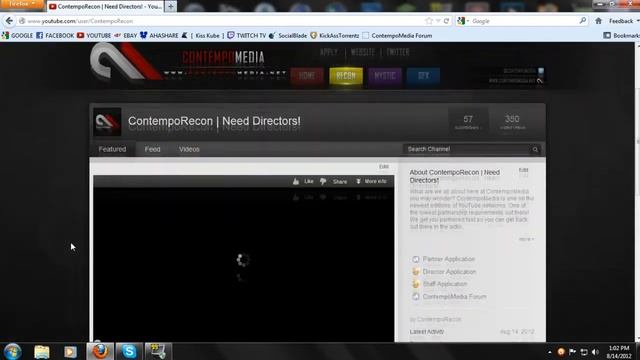This screenshot has width=640, height=360.
Task: Open Skype from the taskbar
Action: pos(129,351)
